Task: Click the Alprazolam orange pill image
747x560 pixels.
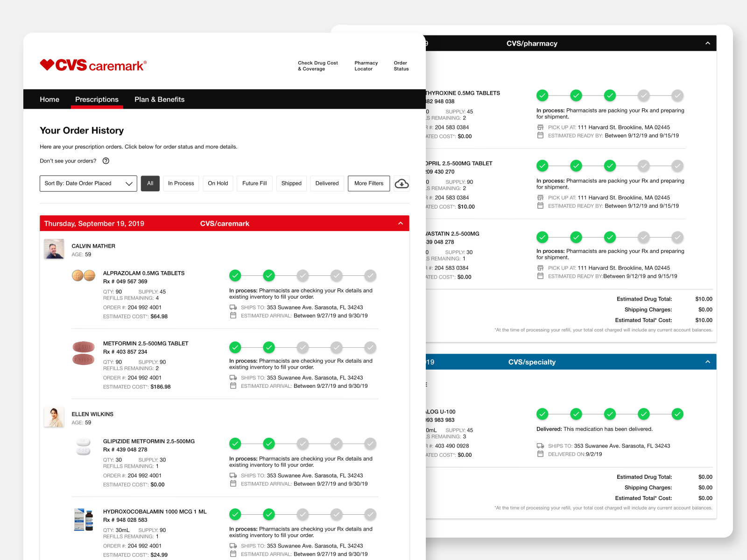Action: point(84,276)
